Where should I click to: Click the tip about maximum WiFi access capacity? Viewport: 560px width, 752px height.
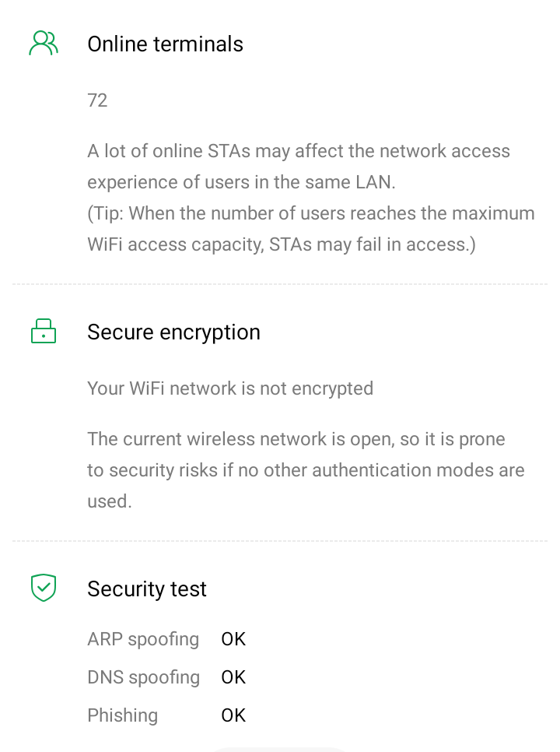(x=310, y=229)
